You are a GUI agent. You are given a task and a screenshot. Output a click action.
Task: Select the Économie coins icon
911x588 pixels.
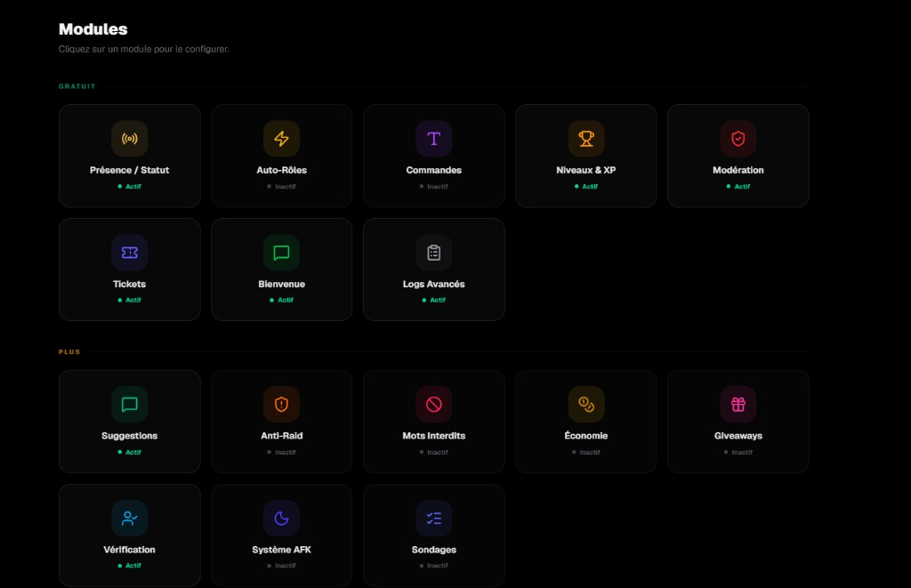tap(586, 405)
